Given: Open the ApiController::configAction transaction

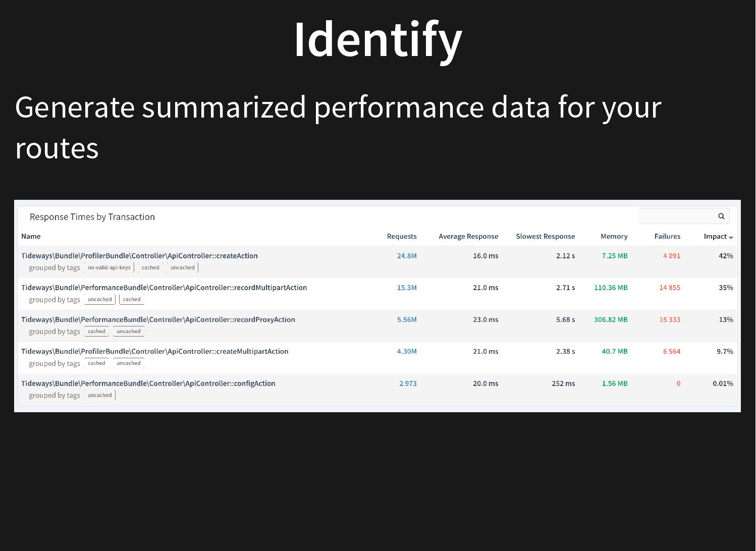Looking at the screenshot, I should point(148,383).
